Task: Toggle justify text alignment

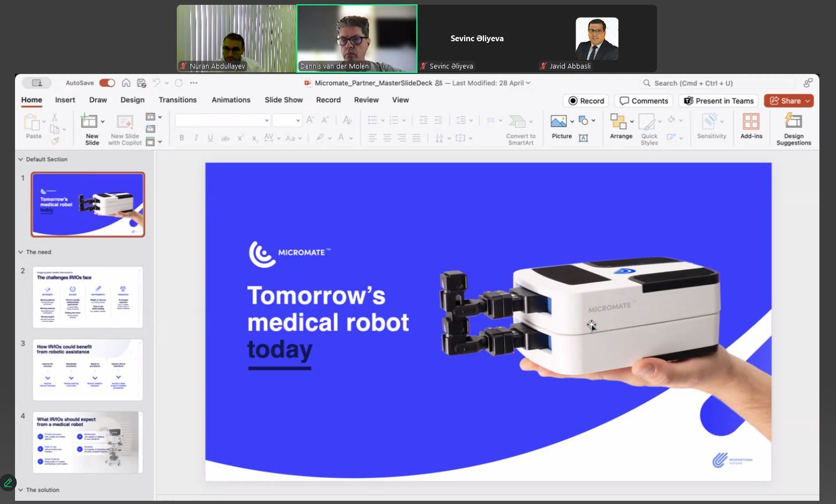Action: click(416, 138)
